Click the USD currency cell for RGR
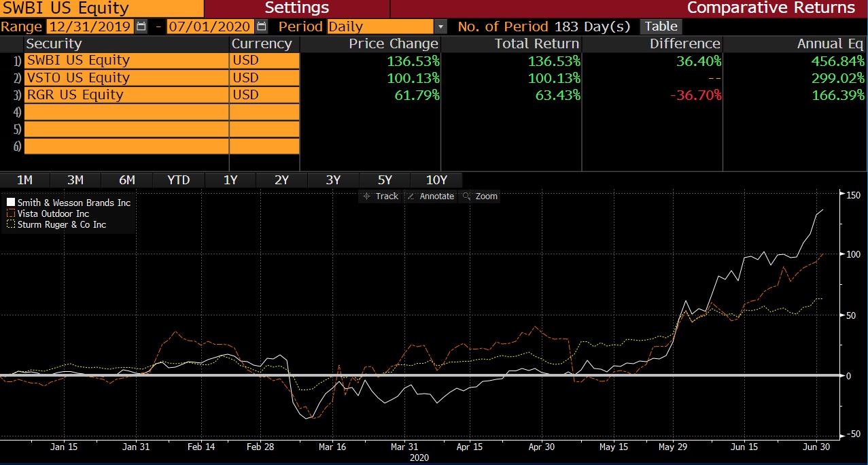This screenshot has height=465, width=868. tap(264, 94)
